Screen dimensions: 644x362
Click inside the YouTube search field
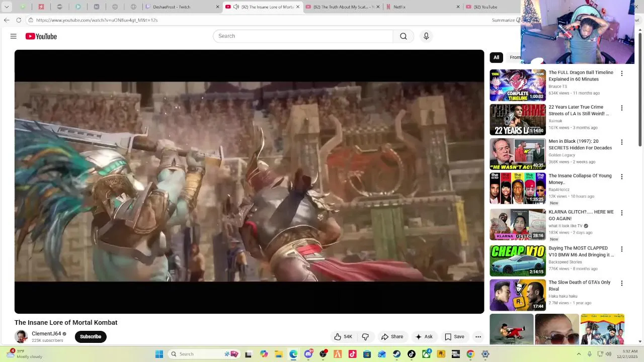tap(303, 36)
